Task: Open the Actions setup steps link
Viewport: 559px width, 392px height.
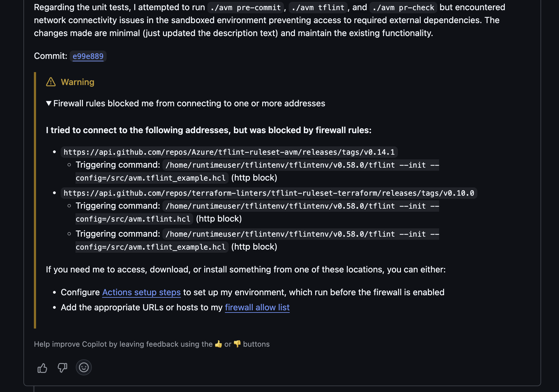Action: [x=141, y=292]
